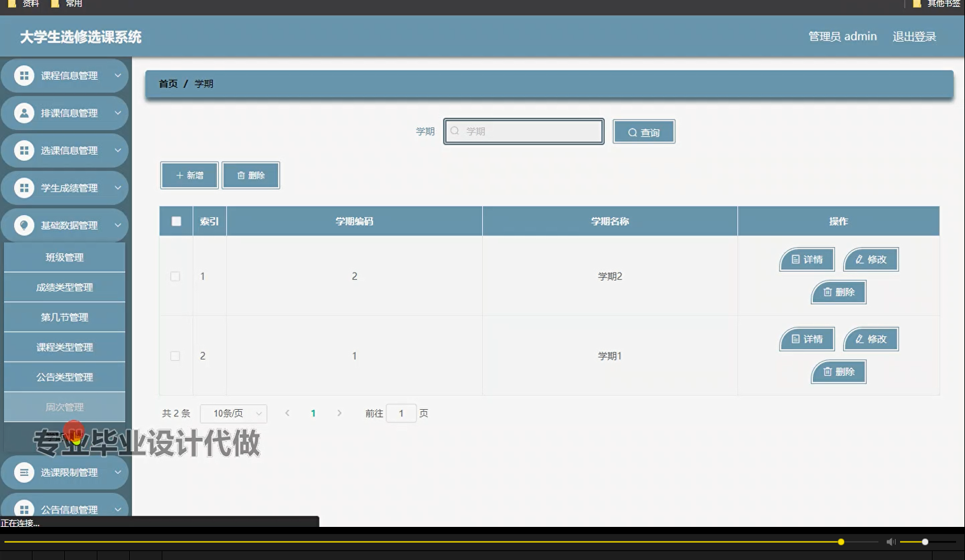Expand the 公告信息管理 menu chevron
Image resolution: width=965 pixels, height=560 pixels.
point(118,509)
